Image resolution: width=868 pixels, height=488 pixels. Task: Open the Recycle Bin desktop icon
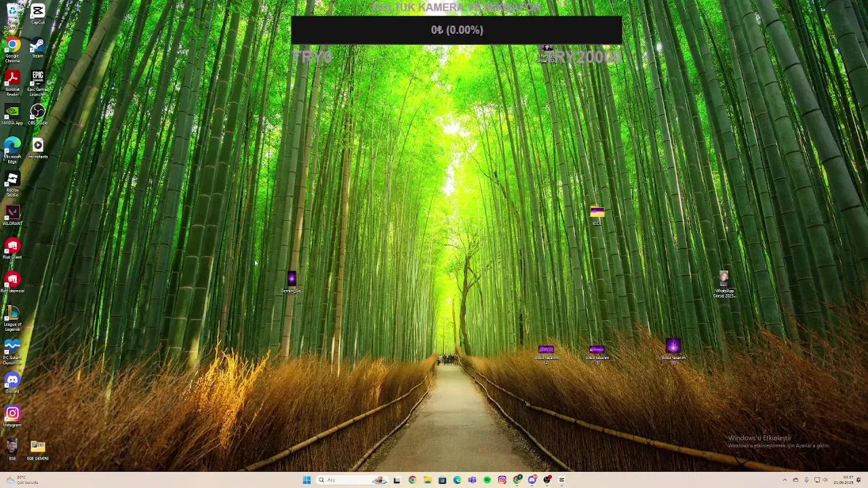12,14
